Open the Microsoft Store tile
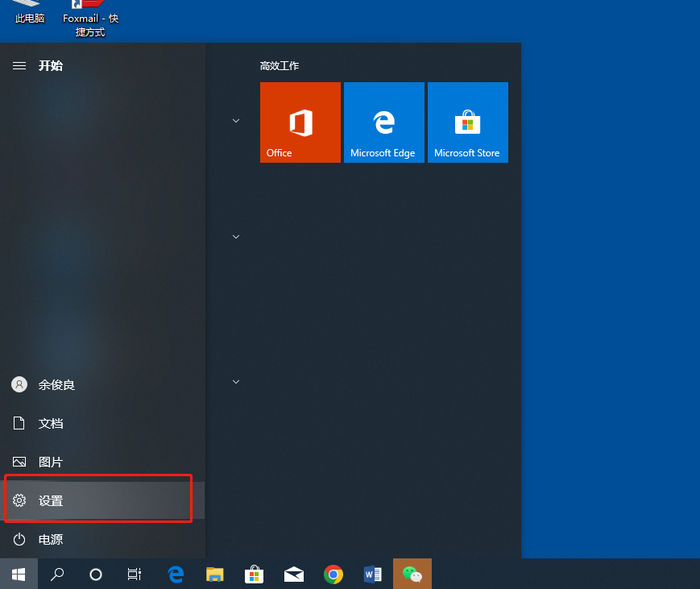This screenshot has height=589, width=700. pos(467,122)
